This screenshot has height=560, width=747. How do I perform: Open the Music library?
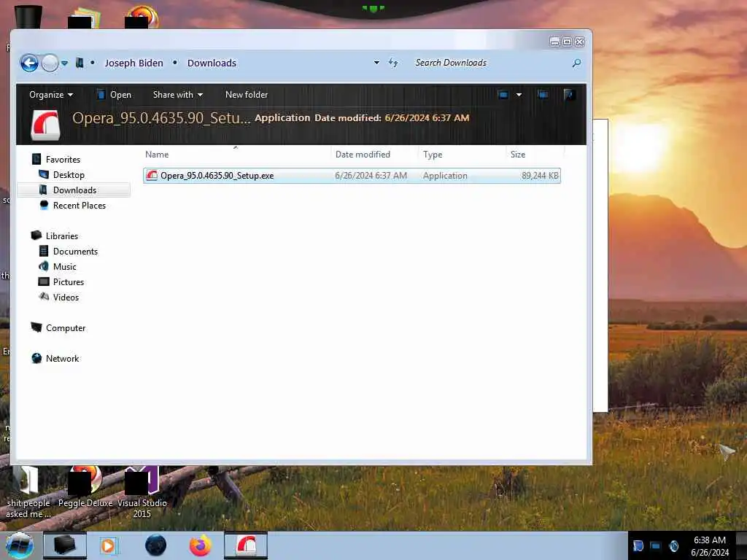(64, 267)
